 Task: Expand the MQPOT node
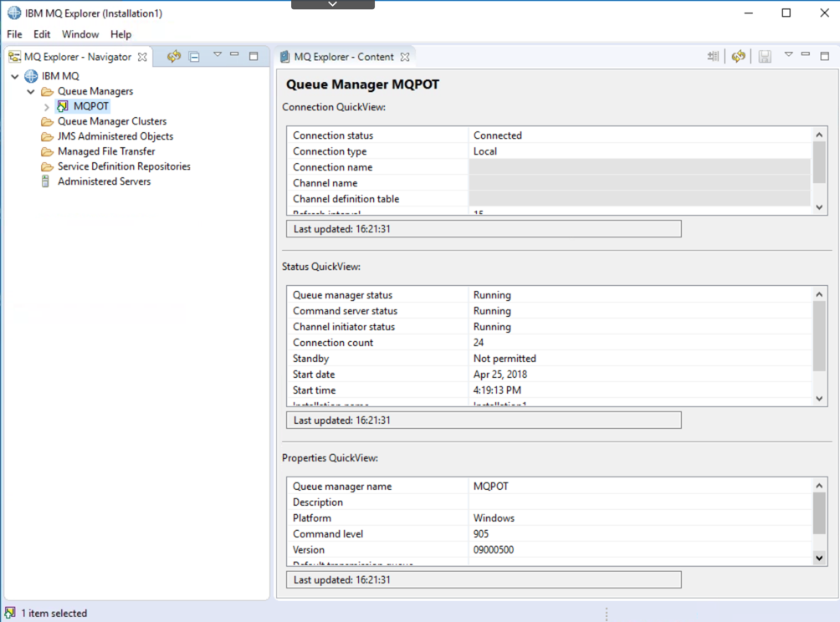click(x=47, y=107)
